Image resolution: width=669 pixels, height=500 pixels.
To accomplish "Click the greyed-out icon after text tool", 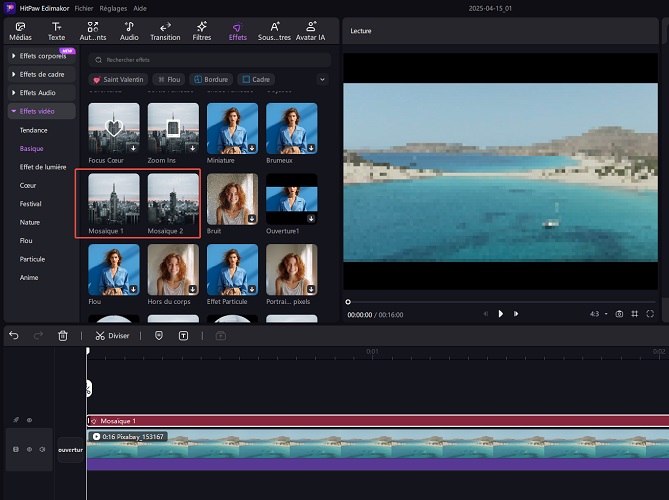I will (x=221, y=336).
